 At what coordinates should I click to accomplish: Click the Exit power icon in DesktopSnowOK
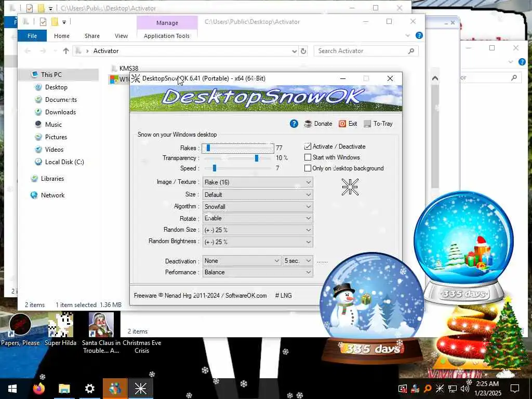tap(342, 124)
